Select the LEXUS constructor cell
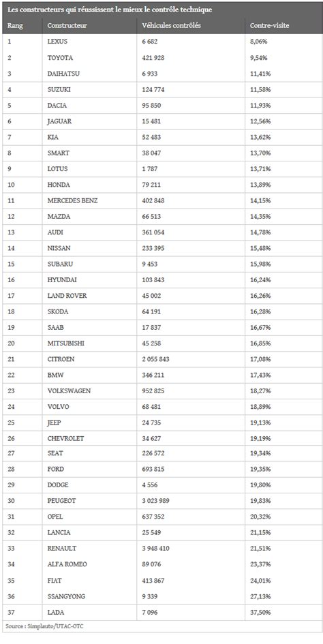Screen dimensions: 323x644 point(57,42)
